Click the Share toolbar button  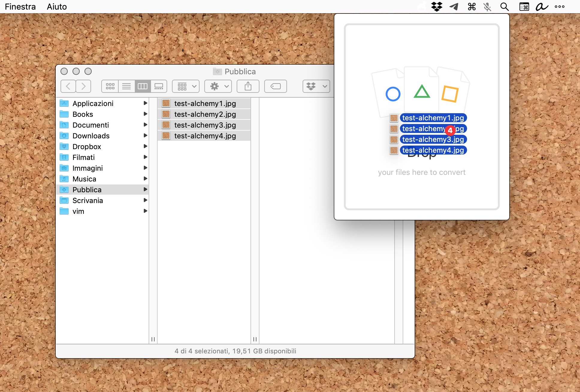point(248,87)
